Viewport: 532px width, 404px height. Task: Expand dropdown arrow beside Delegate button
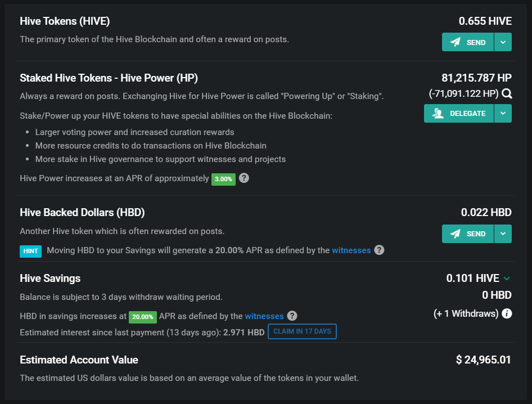[503, 114]
